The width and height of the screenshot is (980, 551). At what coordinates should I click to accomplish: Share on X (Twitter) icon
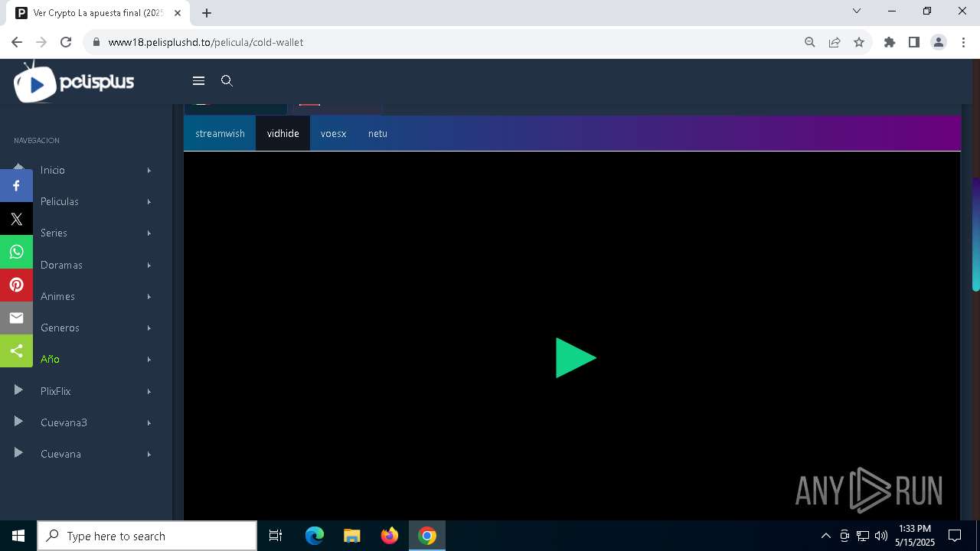coord(16,219)
